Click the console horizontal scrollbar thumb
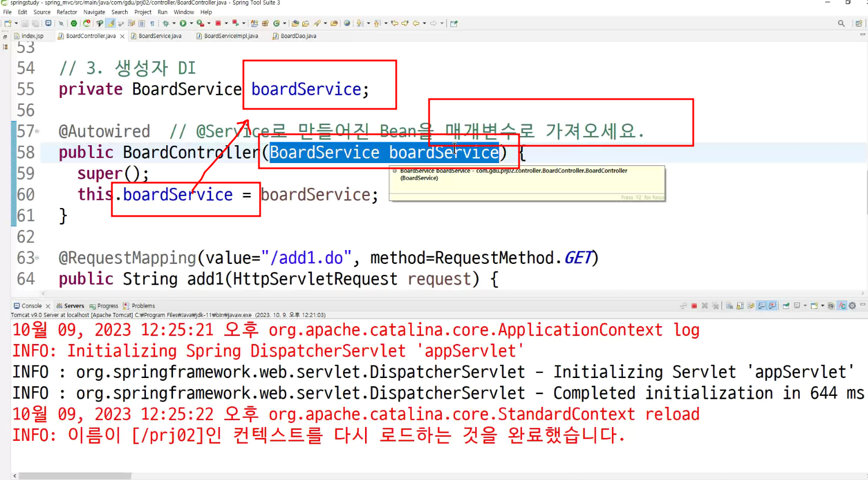This screenshot has height=480, width=868. click(75, 476)
